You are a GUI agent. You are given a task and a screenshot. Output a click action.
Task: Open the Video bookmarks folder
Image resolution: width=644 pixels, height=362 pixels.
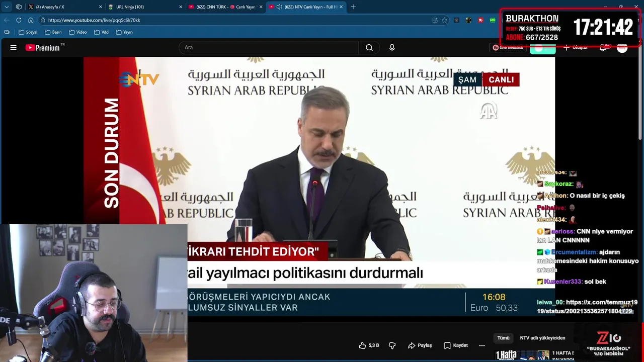(x=78, y=32)
